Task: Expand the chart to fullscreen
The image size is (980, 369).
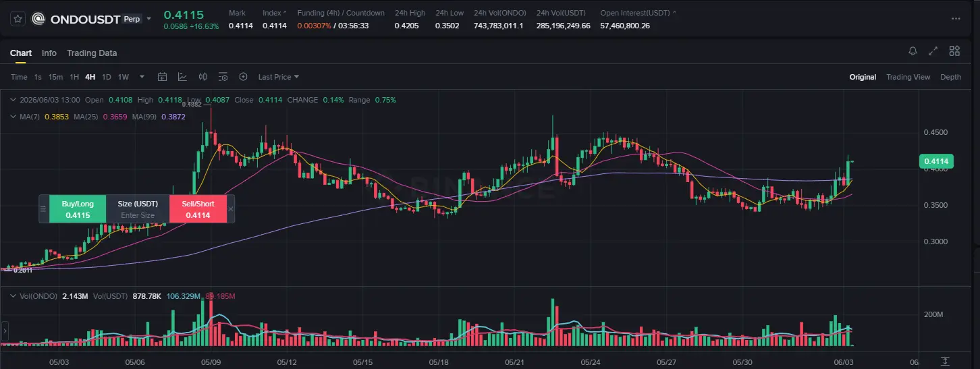Action: pyautogui.click(x=933, y=51)
